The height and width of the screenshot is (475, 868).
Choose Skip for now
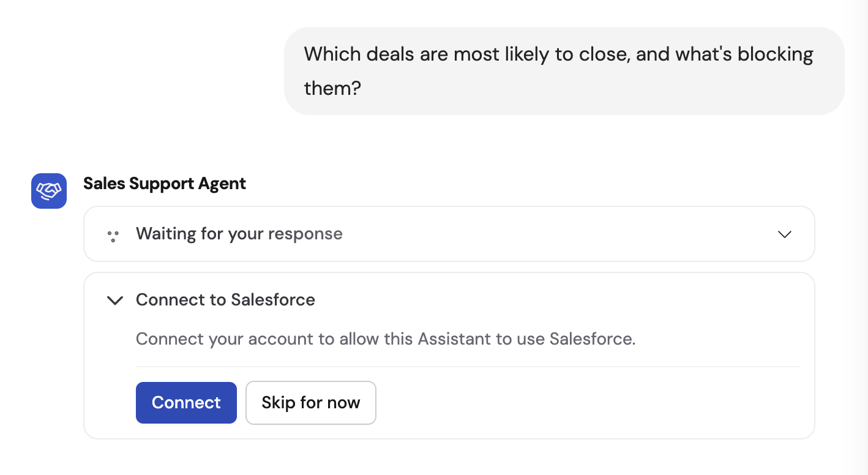310,402
